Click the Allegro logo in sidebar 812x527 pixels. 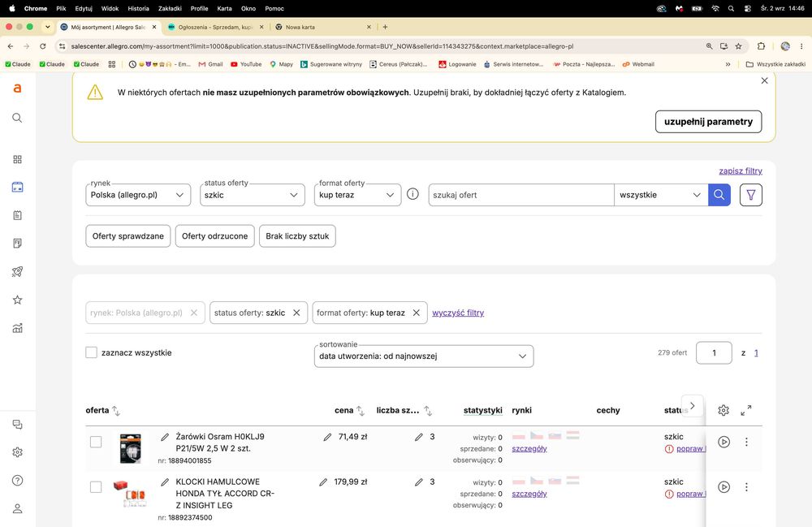coord(17,89)
